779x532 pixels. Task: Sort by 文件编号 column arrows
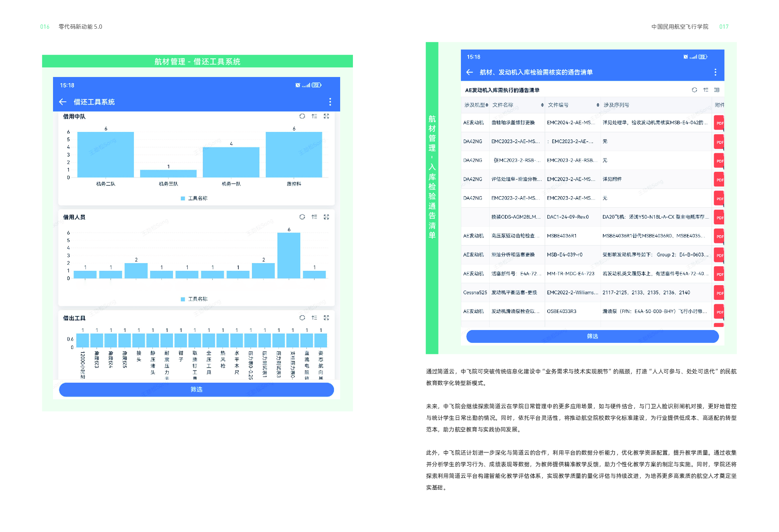click(598, 105)
